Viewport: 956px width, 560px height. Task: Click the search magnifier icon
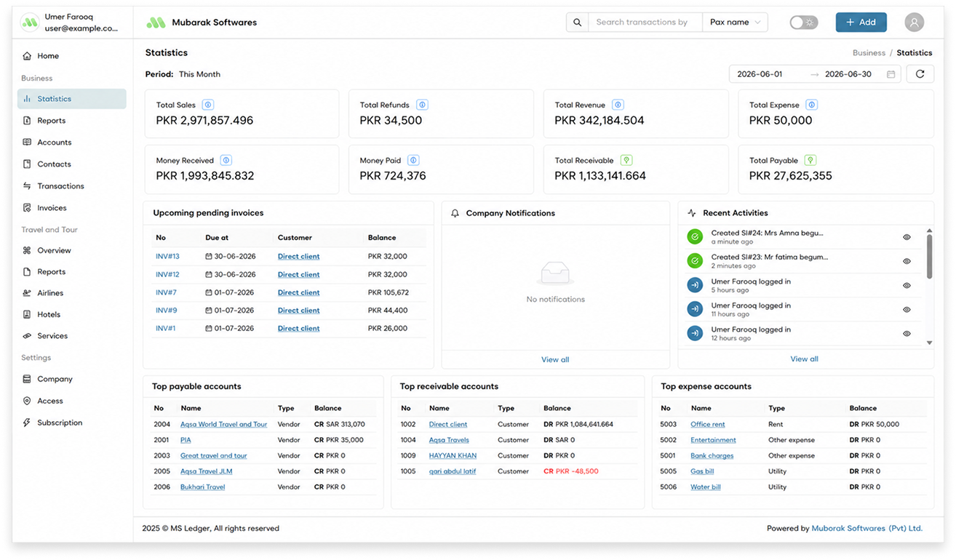coord(577,23)
